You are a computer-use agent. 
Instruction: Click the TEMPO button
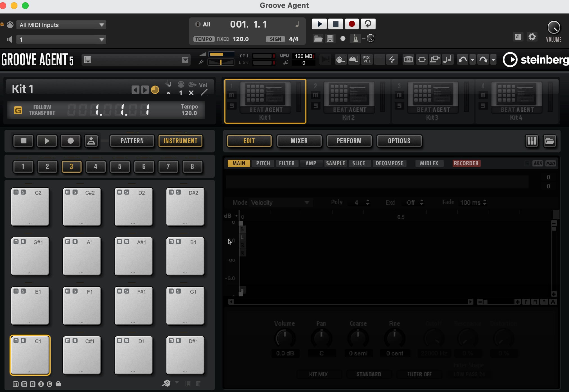click(x=204, y=39)
